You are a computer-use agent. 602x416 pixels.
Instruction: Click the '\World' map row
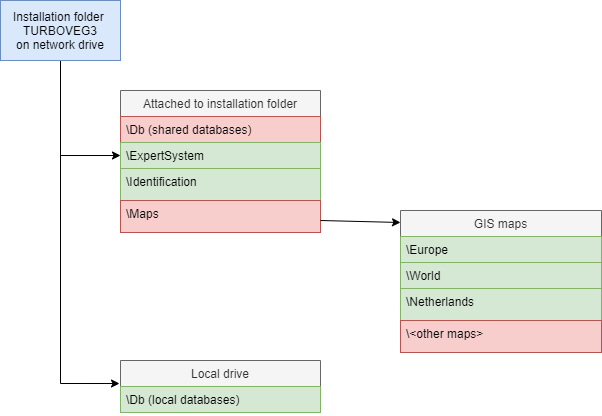(x=500, y=276)
